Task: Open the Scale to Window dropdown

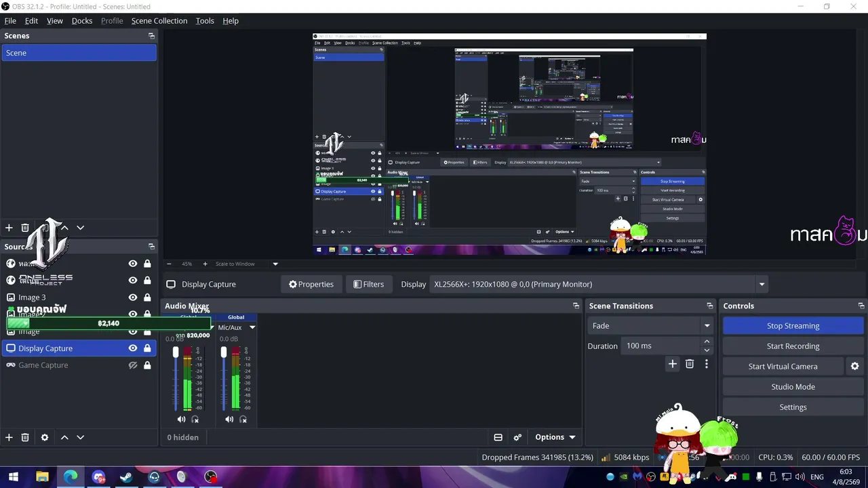Action: pos(275,264)
